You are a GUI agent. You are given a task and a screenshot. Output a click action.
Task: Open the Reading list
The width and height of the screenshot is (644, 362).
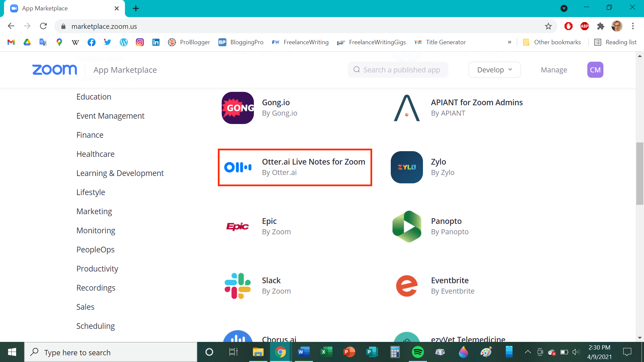[x=615, y=42]
